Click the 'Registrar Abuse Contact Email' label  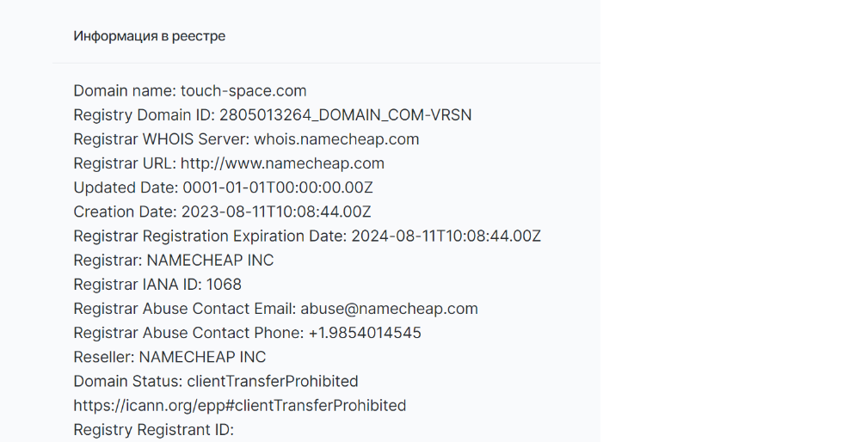point(185,309)
